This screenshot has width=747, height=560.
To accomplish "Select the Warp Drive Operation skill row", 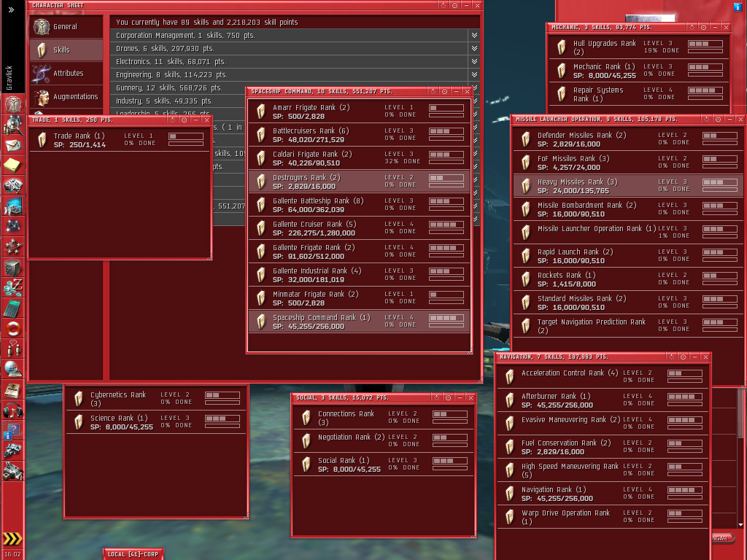I will 603,517.
